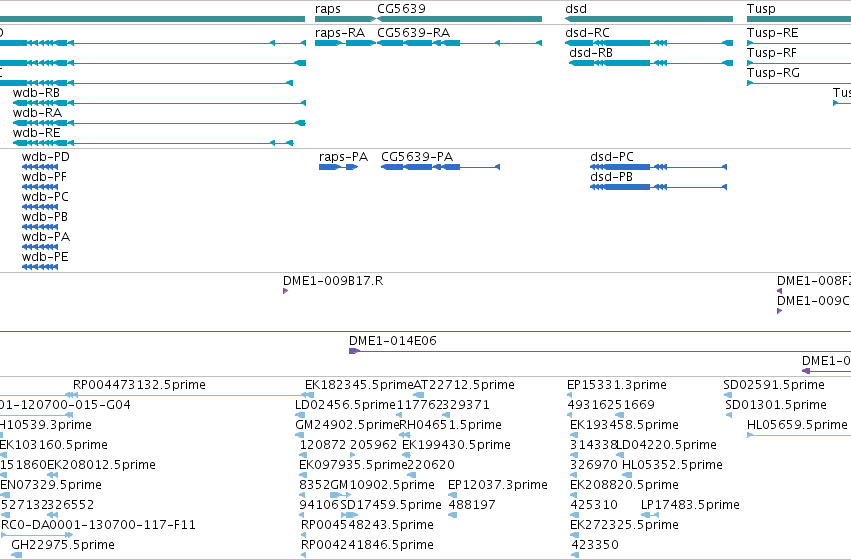Viewport: 851px width, 560px height.
Task: Pick the wdb-PC protein label
Action: 45,198
